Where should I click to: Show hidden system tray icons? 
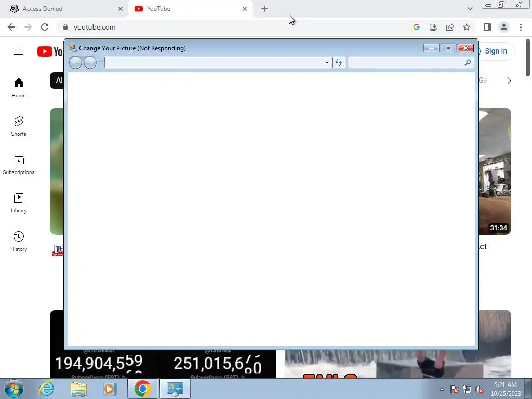pyautogui.click(x=442, y=389)
